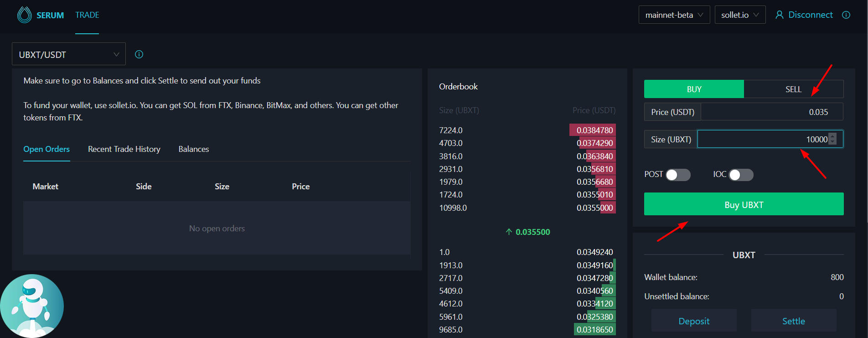Click orderbook size 5961.0
This screenshot has width=868, height=338.
pos(451,317)
